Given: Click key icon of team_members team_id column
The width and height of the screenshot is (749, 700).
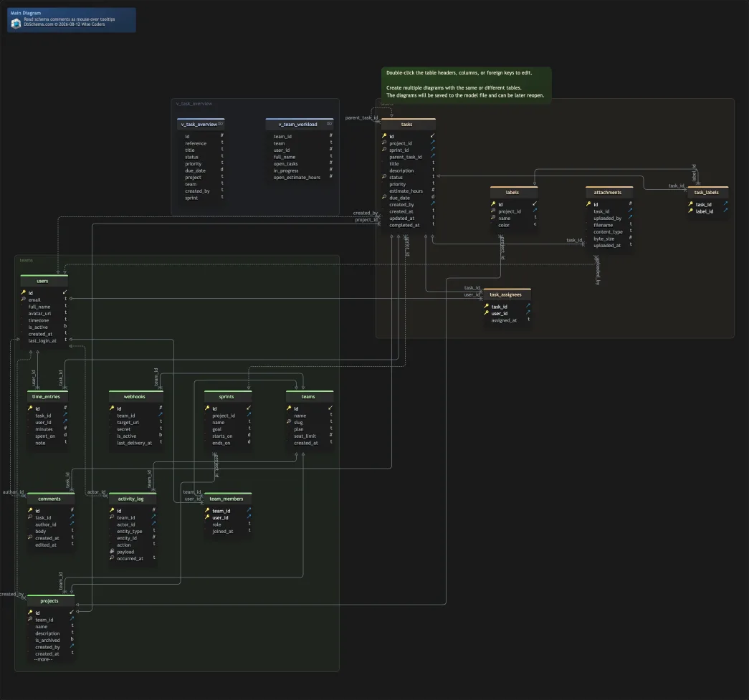Looking at the screenshot, I should pos(207,510).
